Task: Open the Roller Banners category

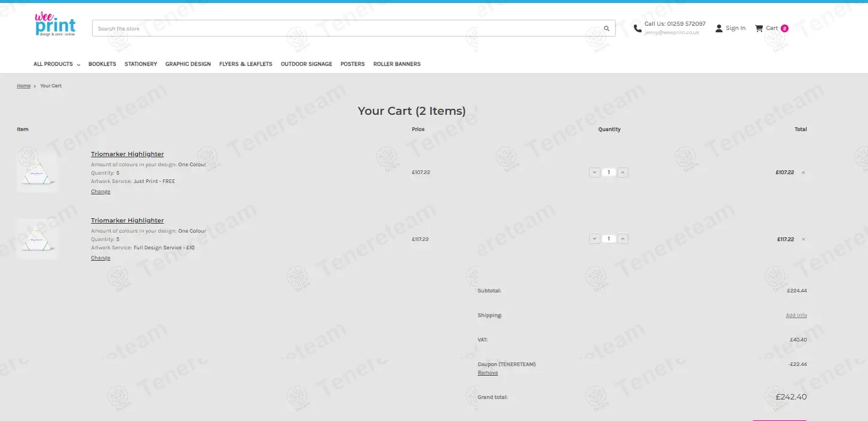Action: click(397, 64)
